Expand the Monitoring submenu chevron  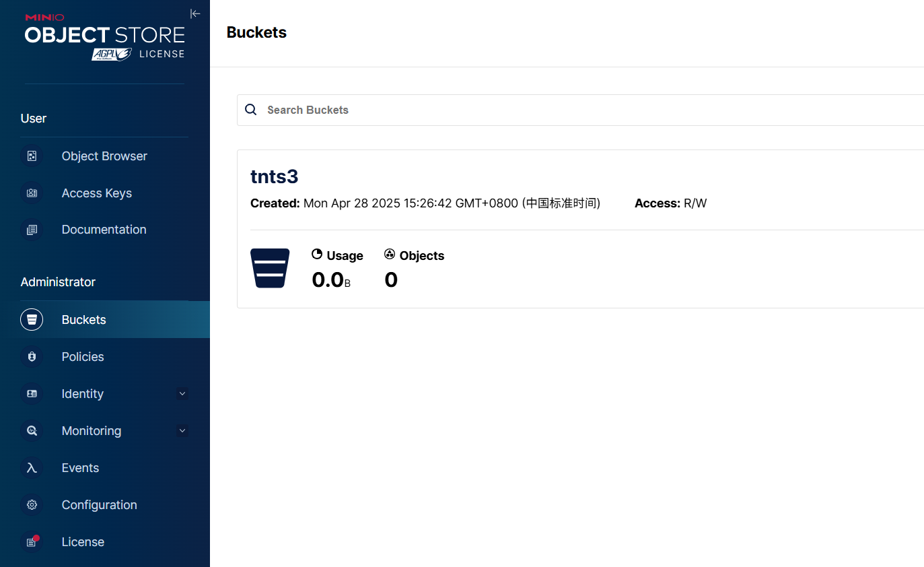point(182,430)
